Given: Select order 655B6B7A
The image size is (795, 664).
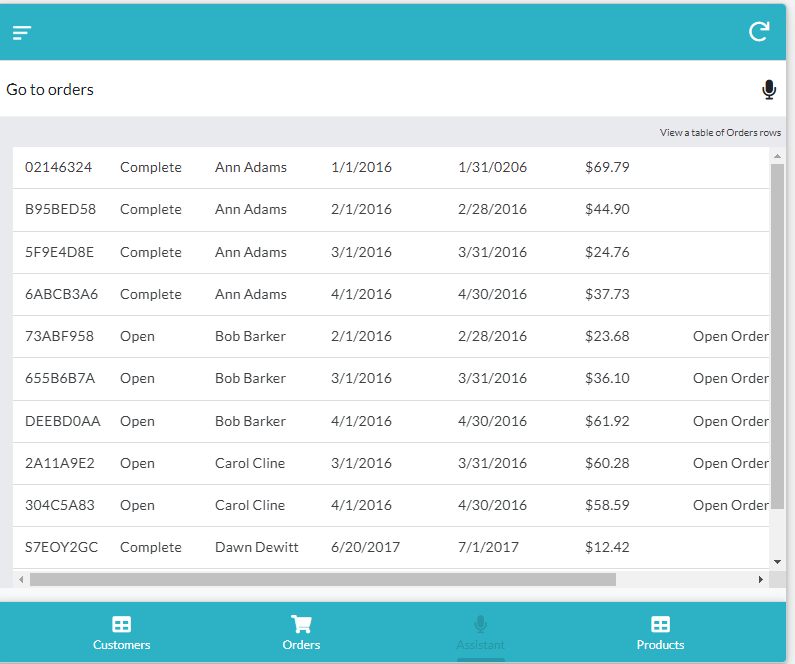Looking at the screenshot, I should click(x=60, y=379).
